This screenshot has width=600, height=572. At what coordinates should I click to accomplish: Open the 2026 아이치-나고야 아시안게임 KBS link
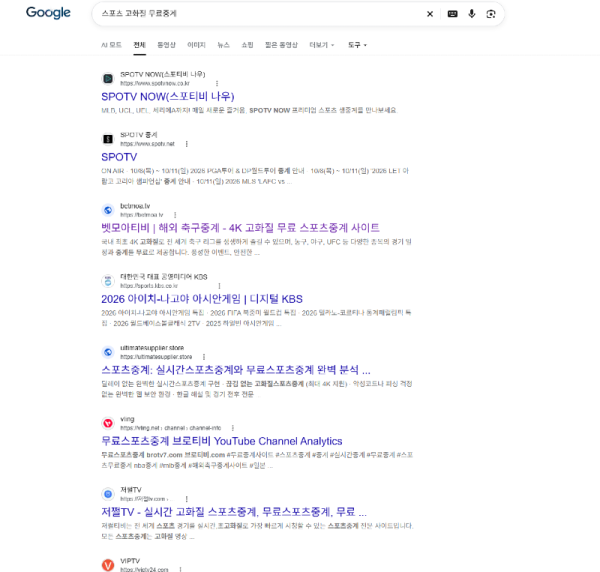coord(202,299)
